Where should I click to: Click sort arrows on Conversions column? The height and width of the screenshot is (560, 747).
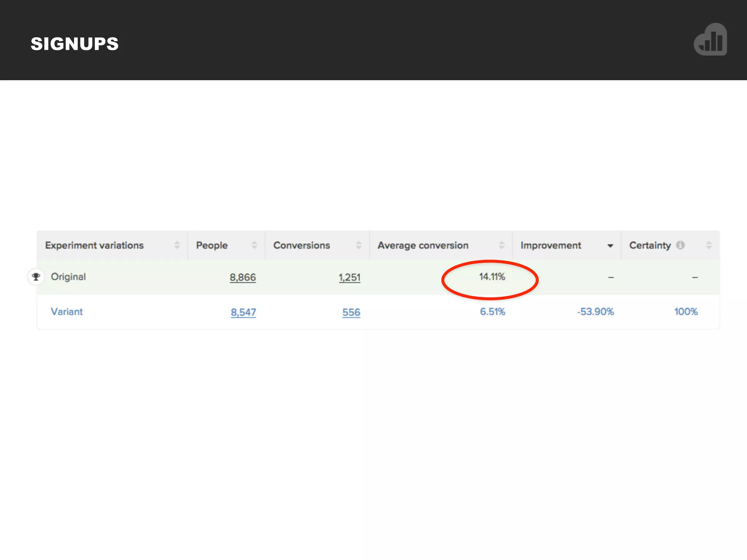point(359,245)
